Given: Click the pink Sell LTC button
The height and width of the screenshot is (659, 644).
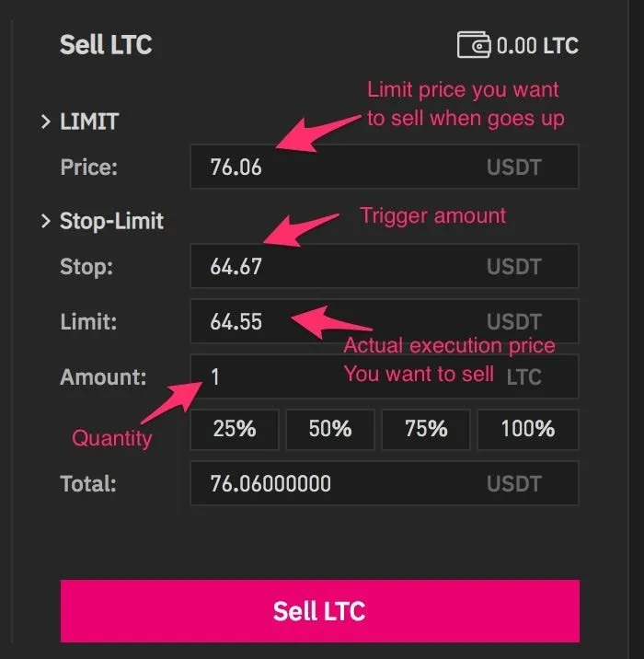Looking at the screenshot, I should (x=320, y=611).
